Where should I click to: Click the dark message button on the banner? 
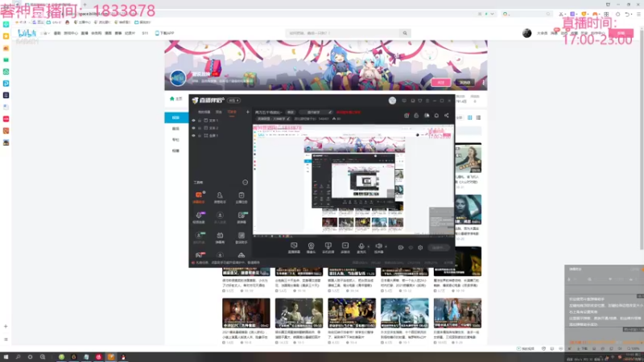[464, 83]
